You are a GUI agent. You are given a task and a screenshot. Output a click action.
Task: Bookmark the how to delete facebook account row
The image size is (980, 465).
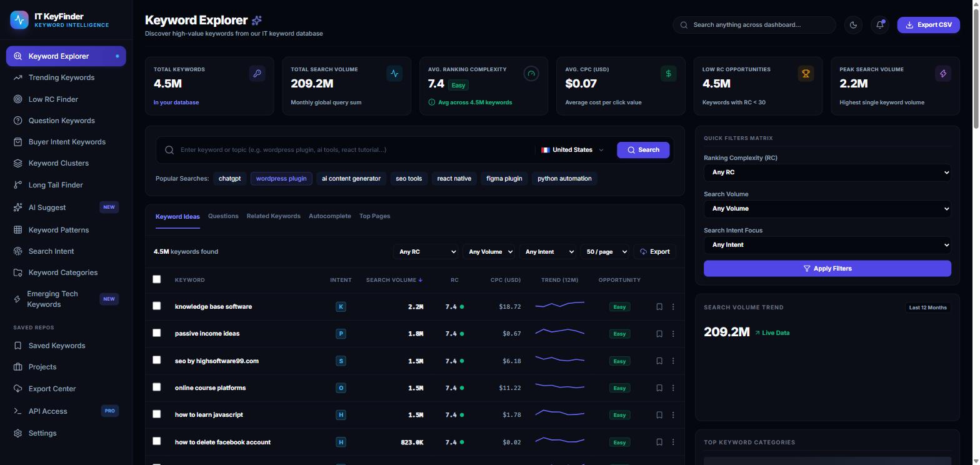[x=659, y=442]
